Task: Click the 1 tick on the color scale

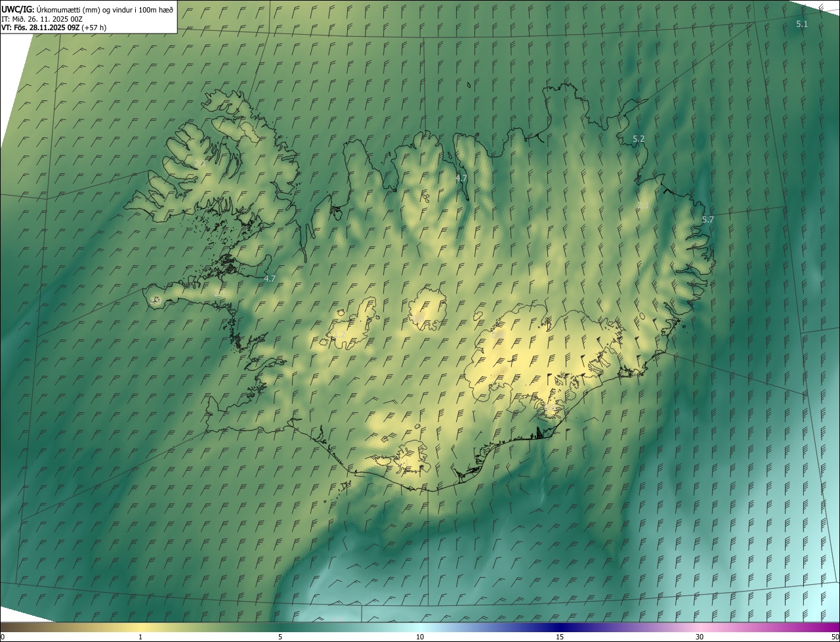Action: [x=140, y=637]
